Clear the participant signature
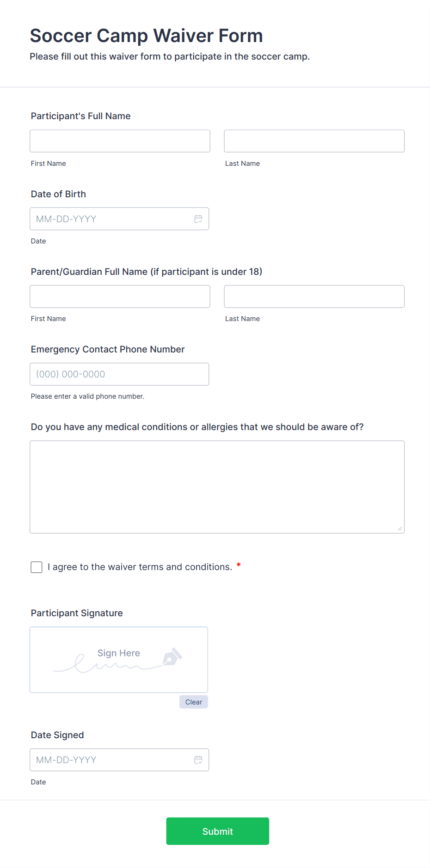The height and width of the screenshot is (868, 430). pyautogui.click(x=193, y=702)
